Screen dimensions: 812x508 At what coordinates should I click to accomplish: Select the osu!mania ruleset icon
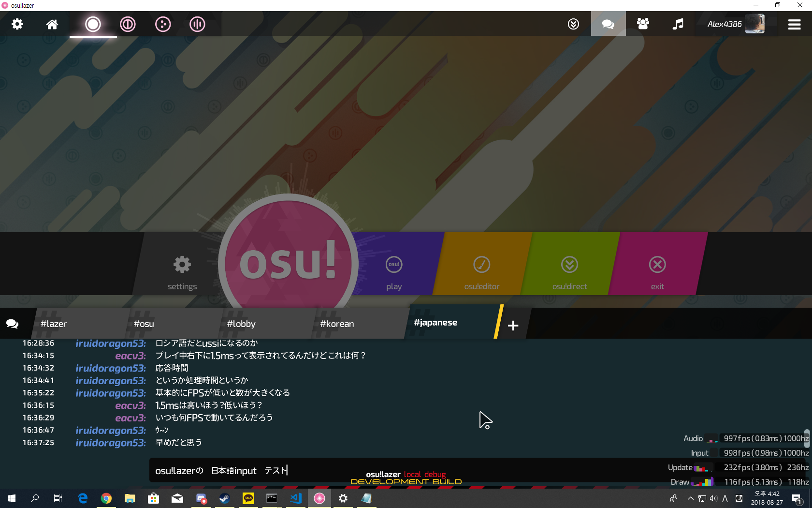tap(197, 24)
